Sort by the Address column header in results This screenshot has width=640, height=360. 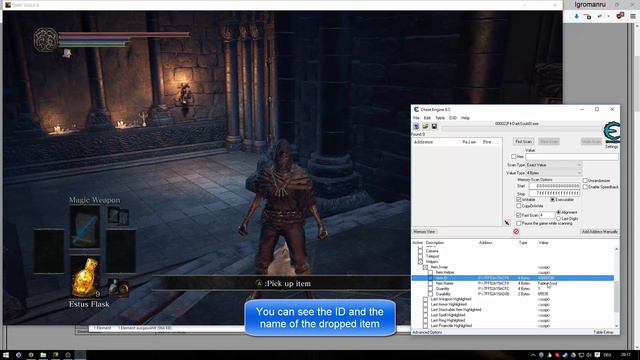click(x=423, y=142)
